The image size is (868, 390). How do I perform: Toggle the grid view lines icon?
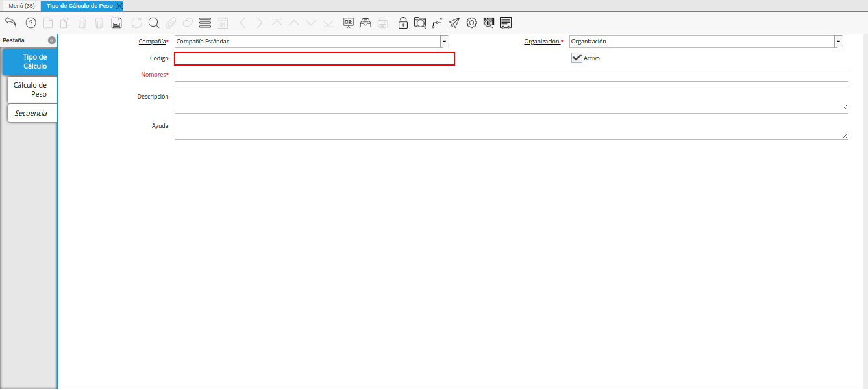click(205, 23)
